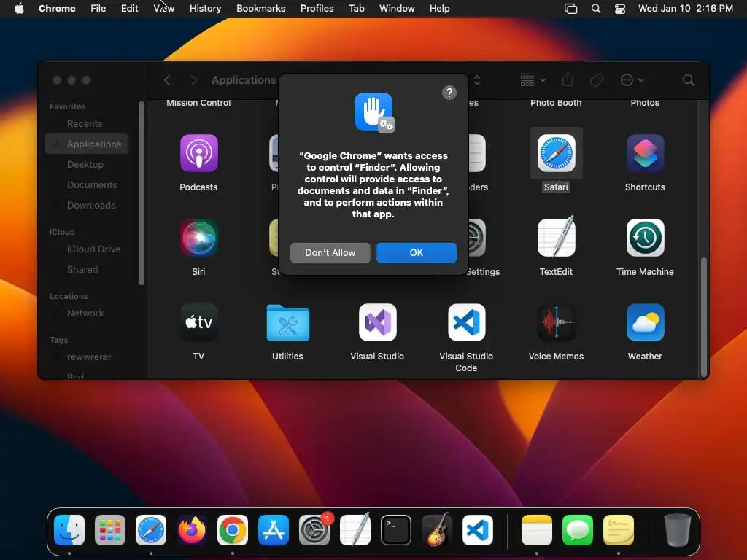Open Messages from the Dock
Image resolution: width=747 pixels, height=560 pixels.
578,530
